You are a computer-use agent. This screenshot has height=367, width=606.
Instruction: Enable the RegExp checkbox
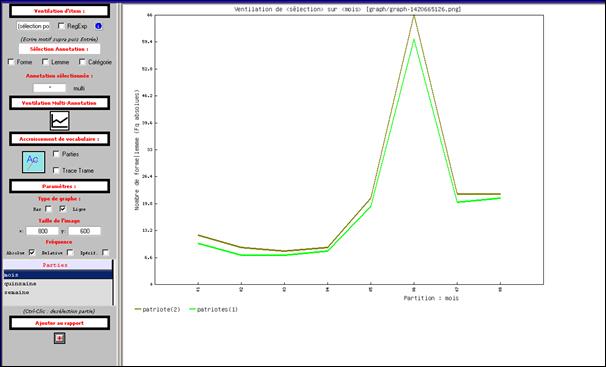pyautogui.click(x=61, y=26)
